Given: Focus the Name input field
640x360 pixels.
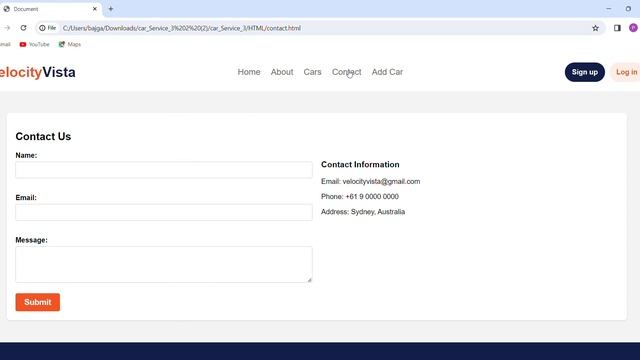Looking at the screenshot, I should click(x=164, y=170).
